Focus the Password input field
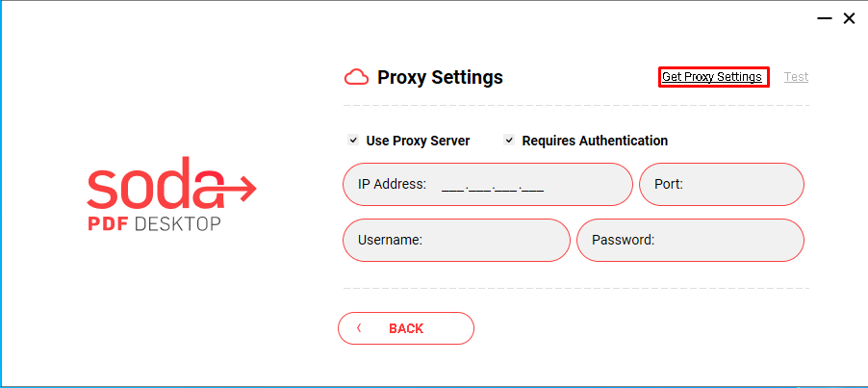Screen dimensions: 868x388 pyautogui.click(x=690, y=241)
